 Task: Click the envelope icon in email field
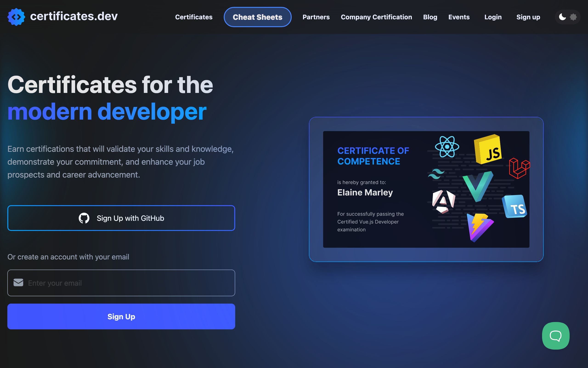point(18,283)
